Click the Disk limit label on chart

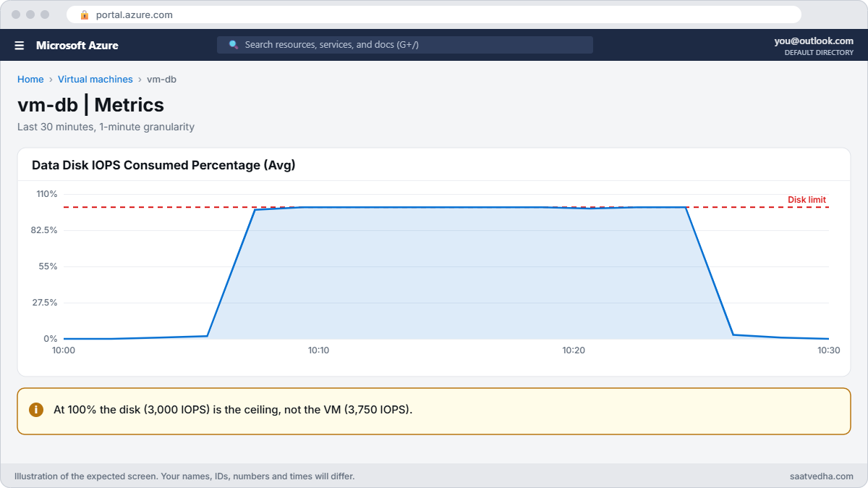pyautogui.click(x=807, y=200)
